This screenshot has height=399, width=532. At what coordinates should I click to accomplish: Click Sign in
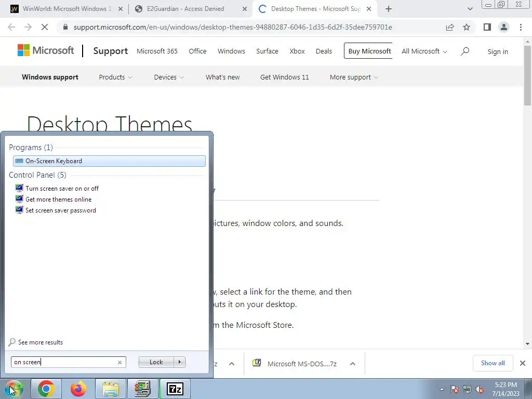498,51
